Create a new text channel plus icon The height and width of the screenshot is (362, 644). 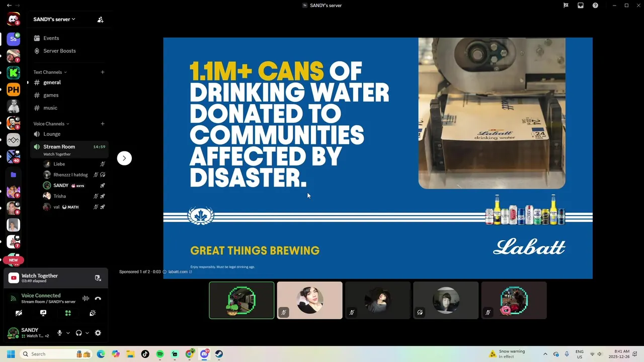103,72
